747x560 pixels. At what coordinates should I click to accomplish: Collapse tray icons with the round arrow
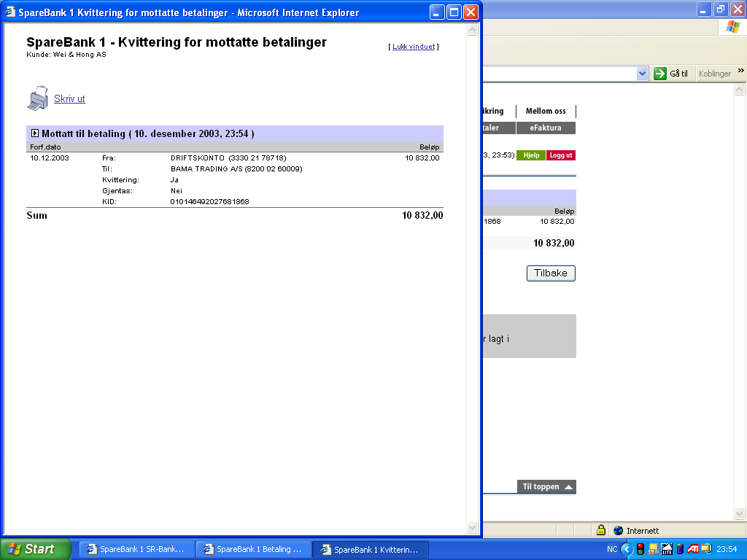[627, 550]
